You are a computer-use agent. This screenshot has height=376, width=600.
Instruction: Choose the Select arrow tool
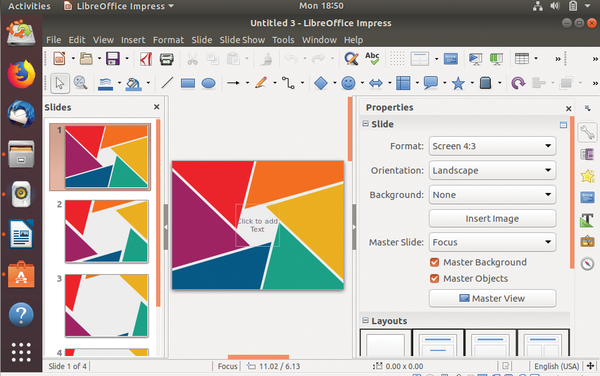[60, 83]
